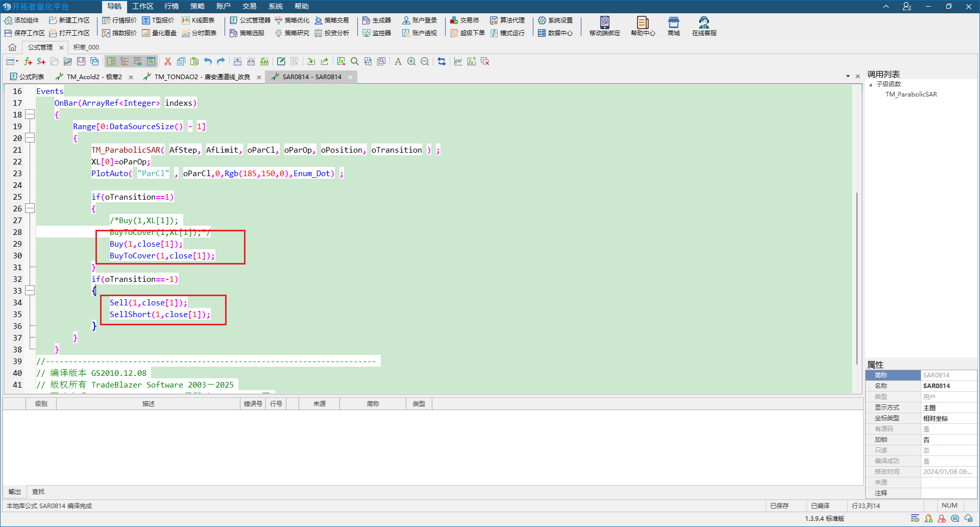Collapse the ribbon with top chevron
Screen dimensions: 980x527
[x=886, y=7]
